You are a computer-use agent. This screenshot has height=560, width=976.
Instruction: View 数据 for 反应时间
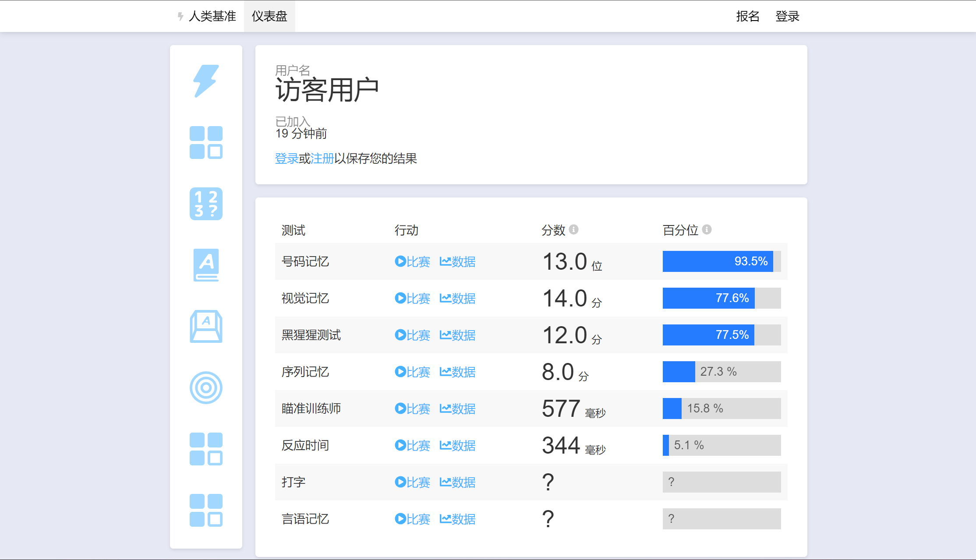coord(457,445)
